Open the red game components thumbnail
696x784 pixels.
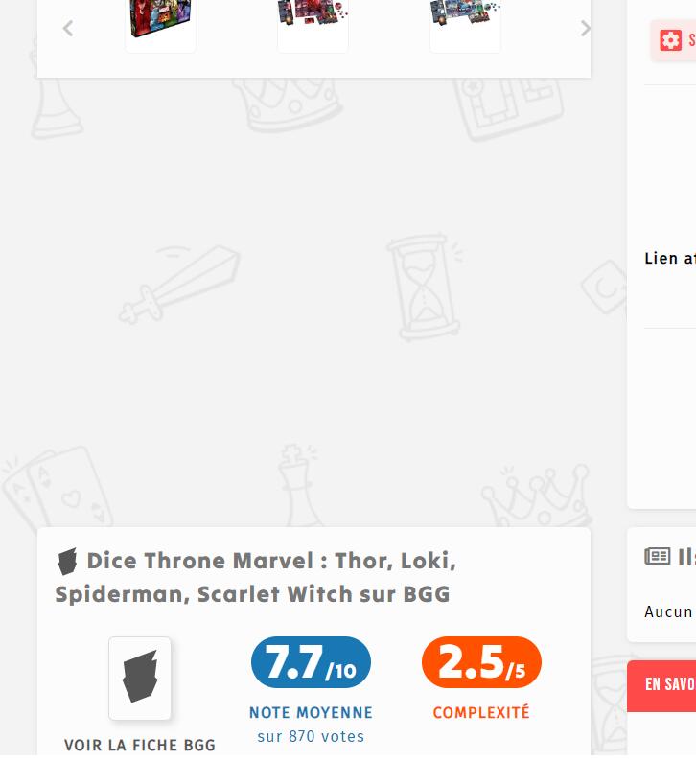pos(313,24)
